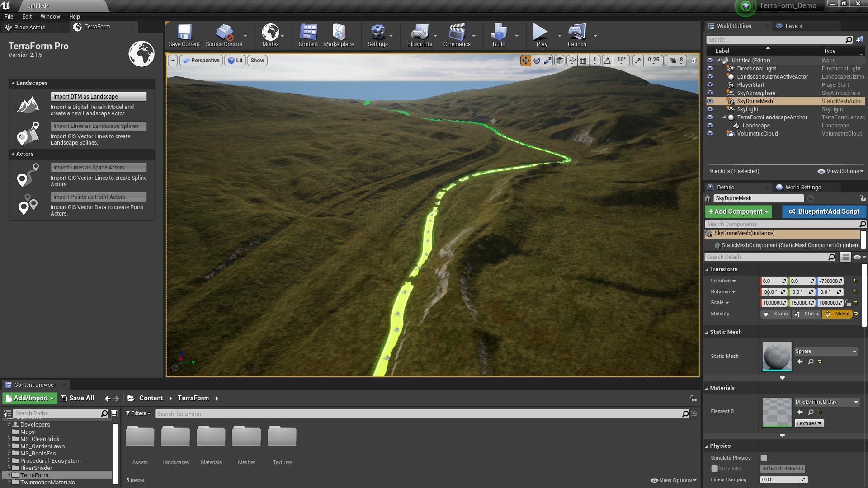868x488 pixels.
Task: Toggle visibility of DirectionalLight
Action: tap(710, 69)
